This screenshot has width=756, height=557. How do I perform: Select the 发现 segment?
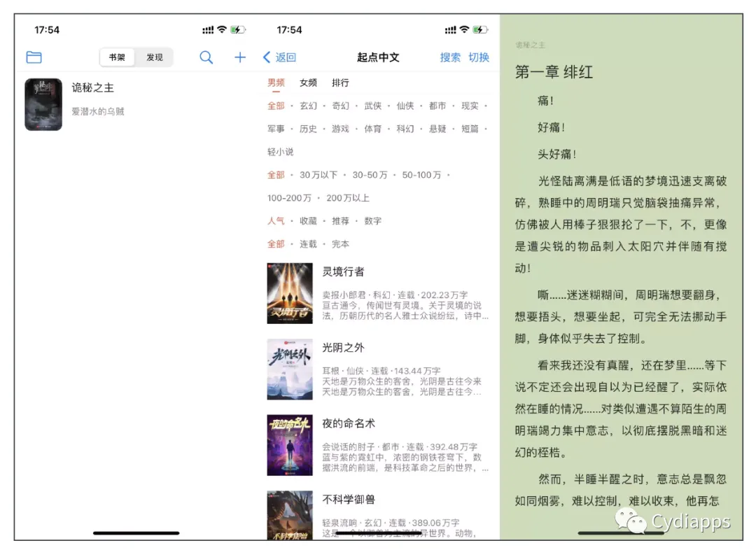pyautogui.click(x=154, y=57)
